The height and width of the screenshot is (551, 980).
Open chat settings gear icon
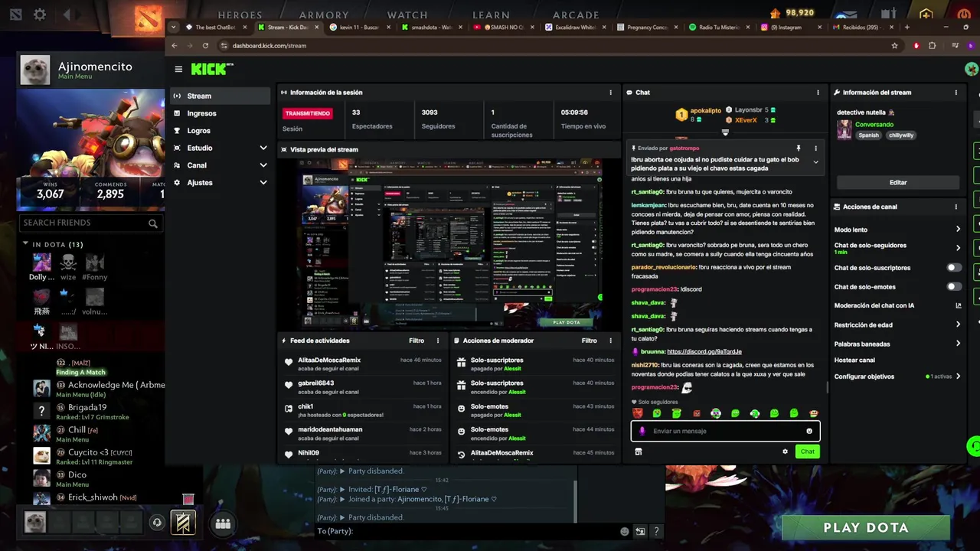[785, 452]
